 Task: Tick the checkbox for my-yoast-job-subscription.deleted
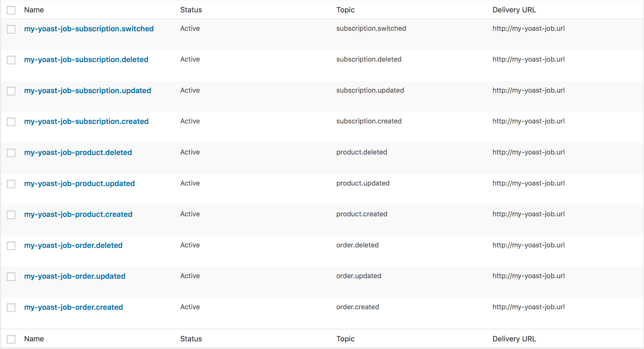point(11,60)
